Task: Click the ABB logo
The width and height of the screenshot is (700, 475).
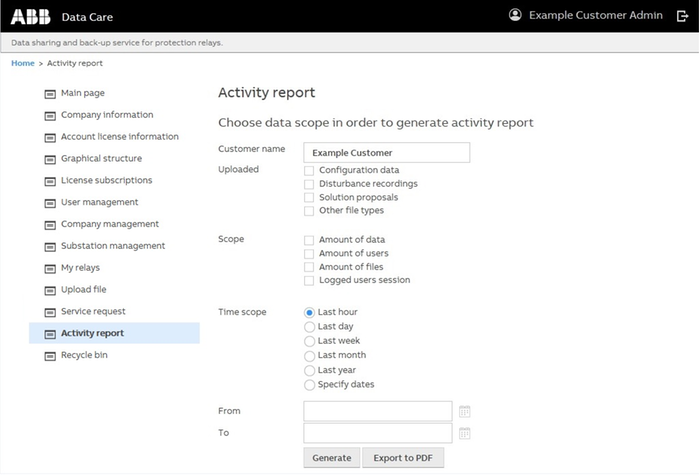Action: point(30,16)
